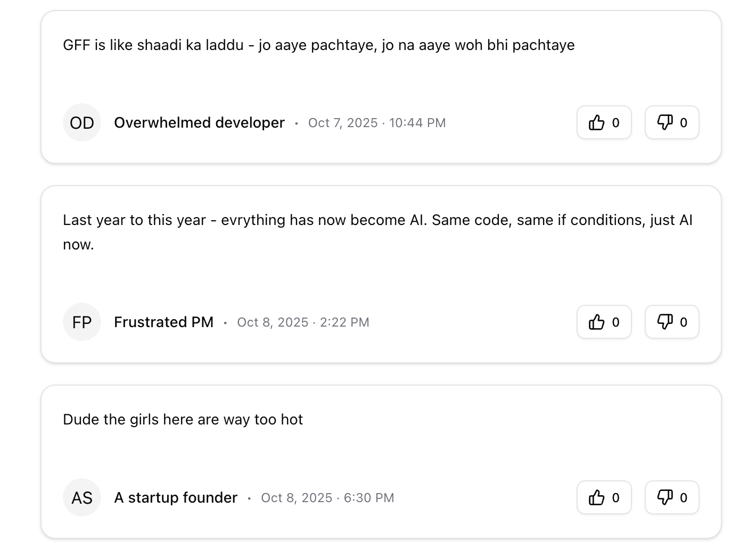Click the comment about everything becoming AI
756x550 pixels.
(x=377, y=231)
